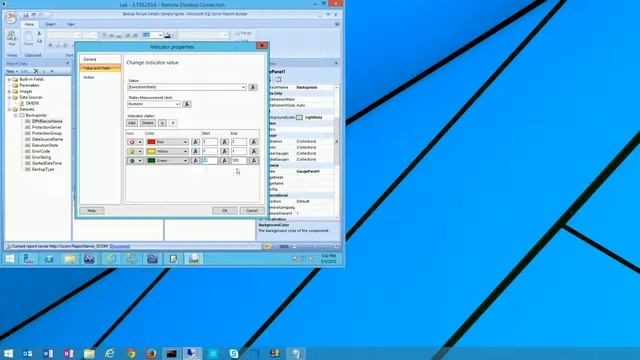Screen dimensions: 640x360
Task: Select the ErrorCode field in the dataset tree
Action: pos(41,151)
